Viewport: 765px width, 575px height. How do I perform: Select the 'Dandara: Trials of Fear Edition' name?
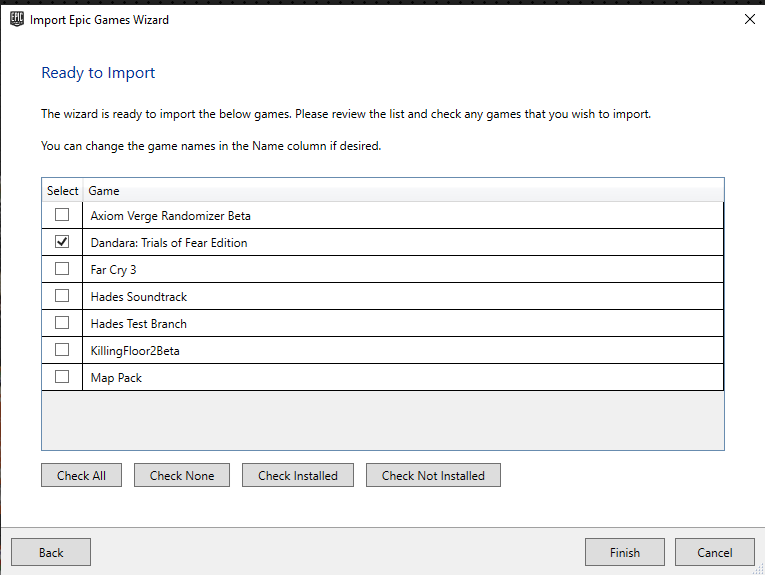click(x=403, y=242)
